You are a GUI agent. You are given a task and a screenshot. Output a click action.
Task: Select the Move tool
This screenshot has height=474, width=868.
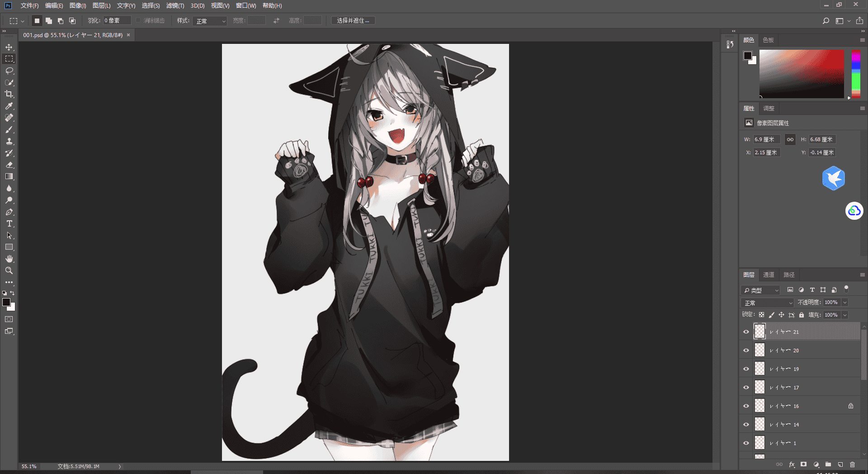[x=9, y=47]
